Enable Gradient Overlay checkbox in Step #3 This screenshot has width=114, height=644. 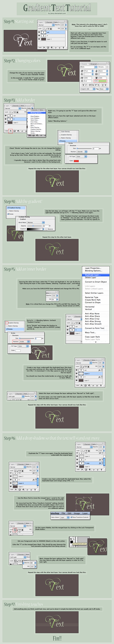60,135
